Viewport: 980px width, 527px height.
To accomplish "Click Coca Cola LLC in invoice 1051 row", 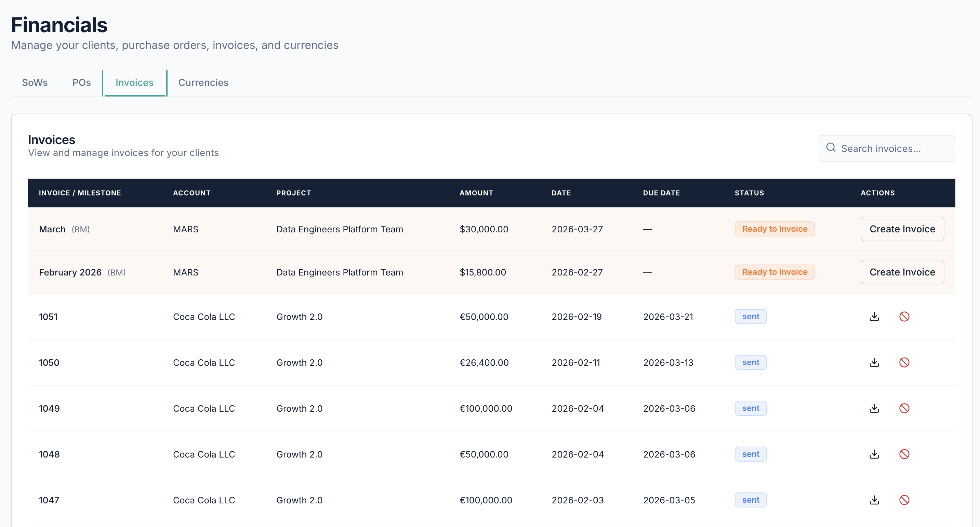I will click(x=204, y=317).
